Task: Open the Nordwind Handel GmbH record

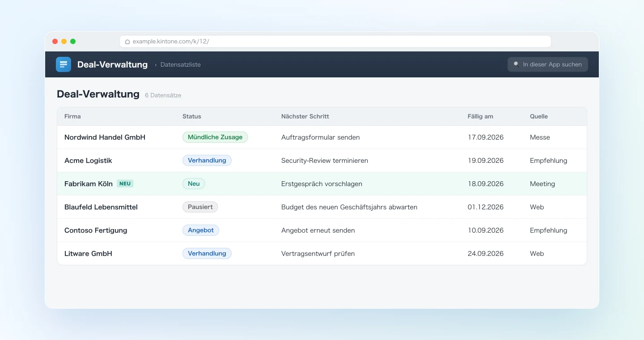Action: (x=105, y=137)
